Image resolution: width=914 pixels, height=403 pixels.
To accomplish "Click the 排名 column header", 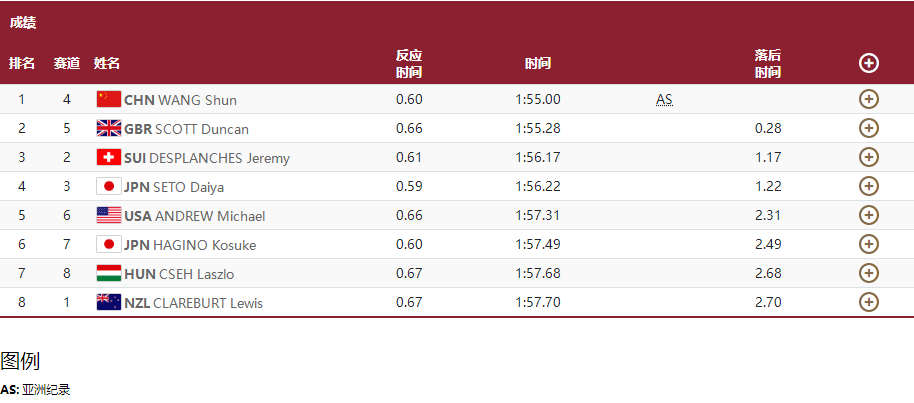I will (x=22, y=64).
